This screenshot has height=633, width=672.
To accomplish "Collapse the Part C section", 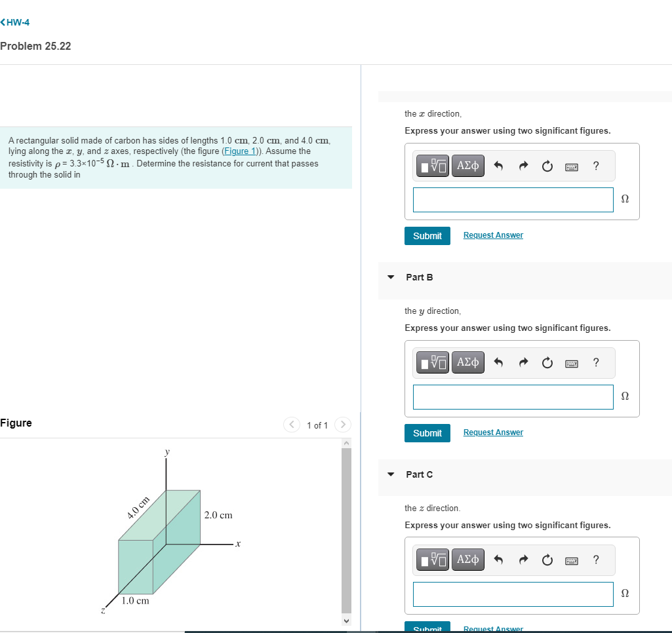I will 391,474.
